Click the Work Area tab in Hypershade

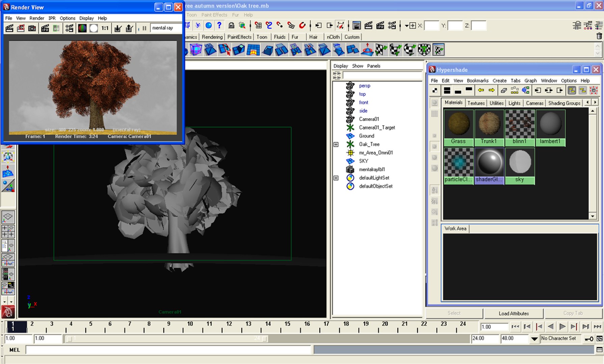tap(455, 229)
